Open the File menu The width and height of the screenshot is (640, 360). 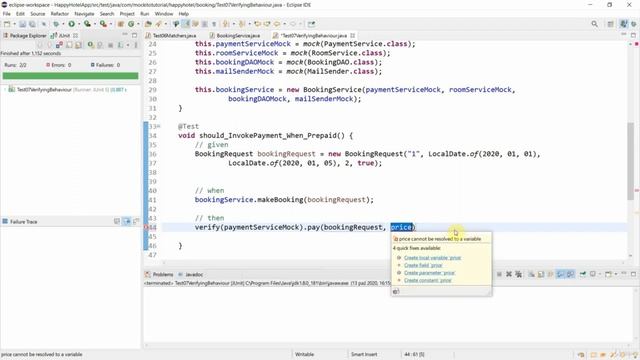point(7,14)
